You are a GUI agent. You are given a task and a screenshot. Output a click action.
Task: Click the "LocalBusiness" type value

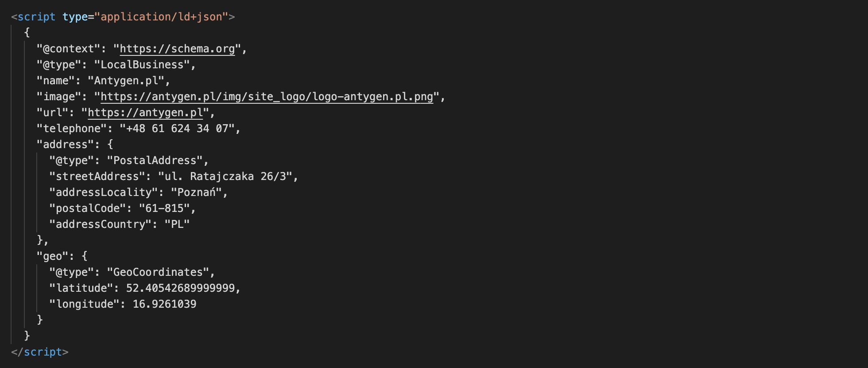coord(142,65)
